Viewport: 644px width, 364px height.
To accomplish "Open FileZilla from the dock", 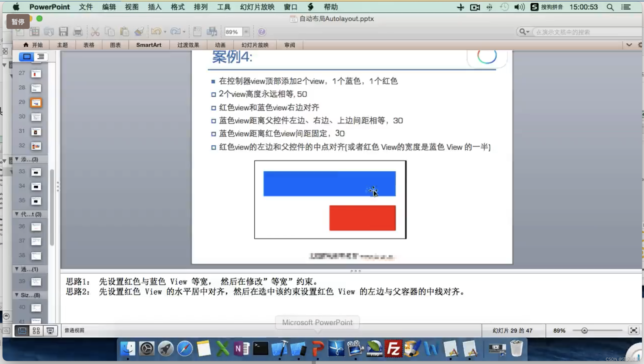I will click(393, 349).
